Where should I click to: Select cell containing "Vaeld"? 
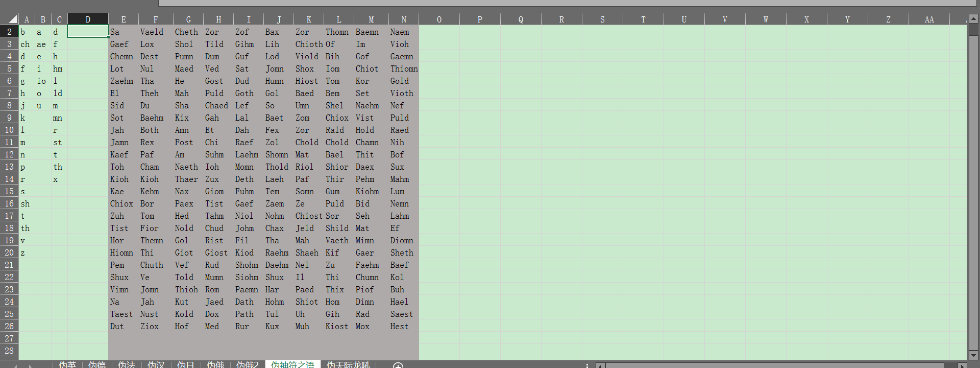point(156,32)
